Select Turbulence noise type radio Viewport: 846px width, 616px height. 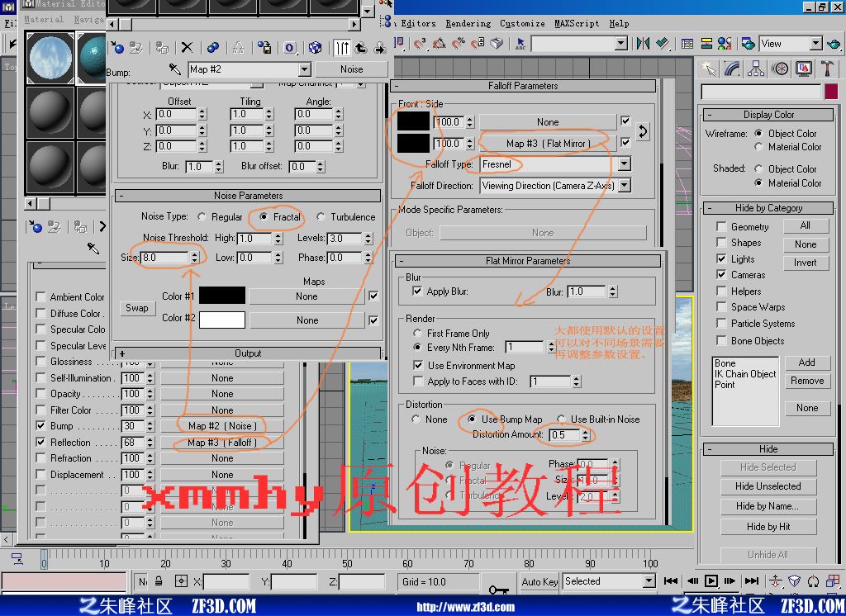click(321, 217)
